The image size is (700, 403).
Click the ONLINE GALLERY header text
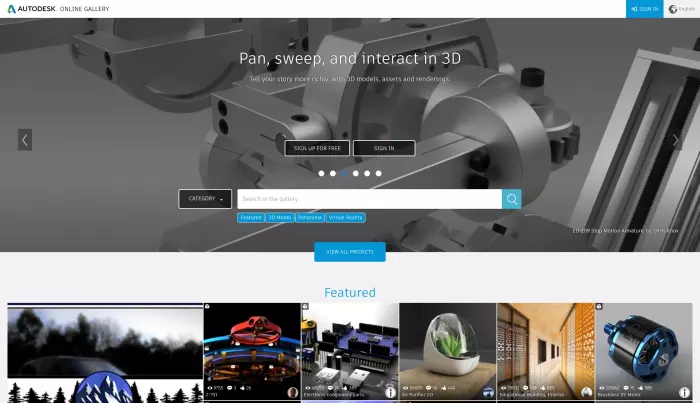click(x=84, y=9)
